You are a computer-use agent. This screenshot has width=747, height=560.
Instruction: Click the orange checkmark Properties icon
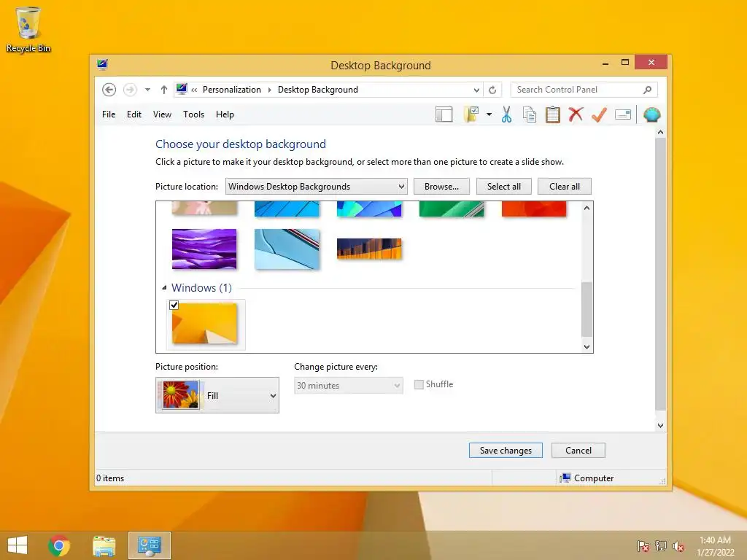tap(600, 114)
